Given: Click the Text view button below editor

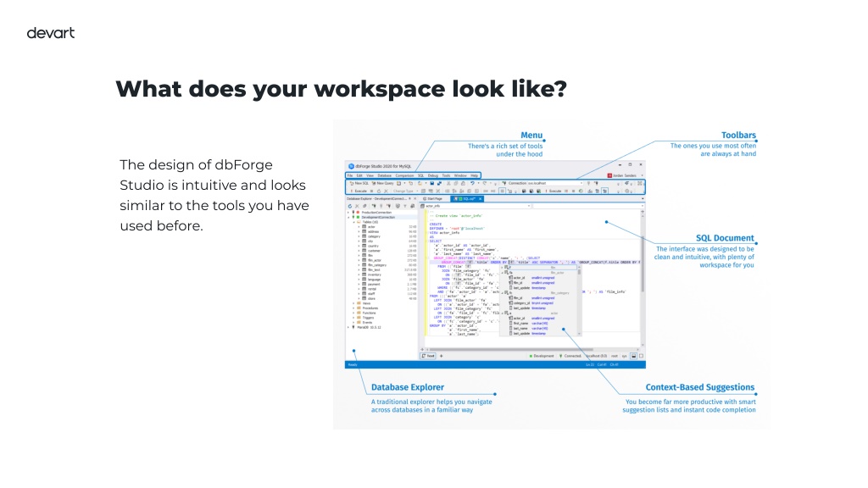Looking at the screenshot, I should pyautogui.click(x=428, y=357).
